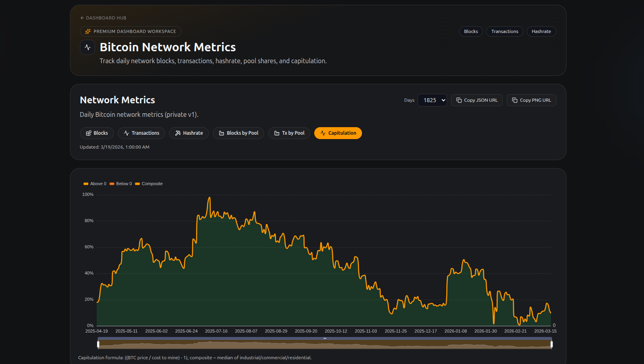Screen dimensions: 644x364
Task: Click the Transactions pulse icon
Action: point(126,133)
